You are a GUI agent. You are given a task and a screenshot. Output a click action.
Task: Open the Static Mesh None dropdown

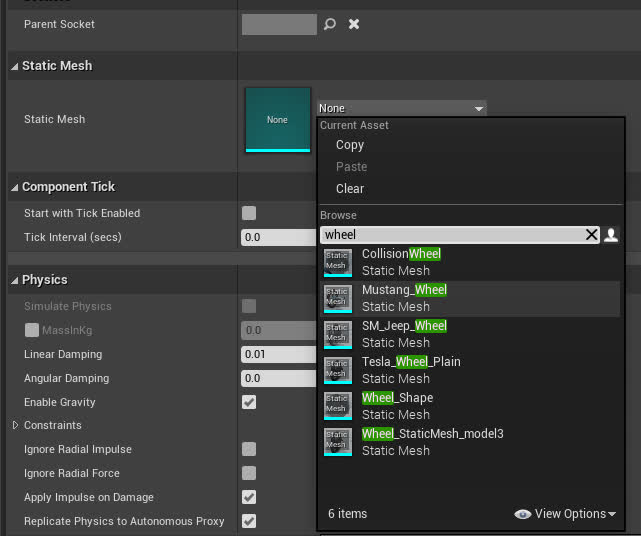coord(401,108)
